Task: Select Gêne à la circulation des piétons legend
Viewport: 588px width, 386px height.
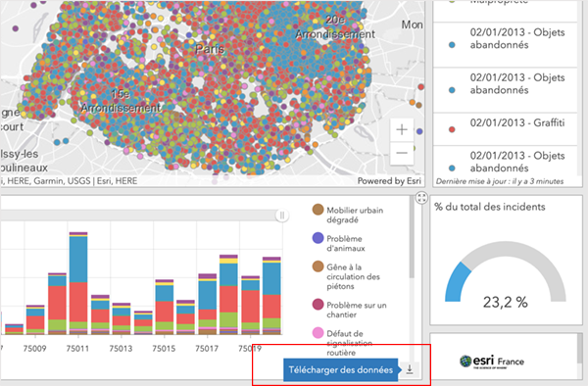Action: click(x=346, y=276)
